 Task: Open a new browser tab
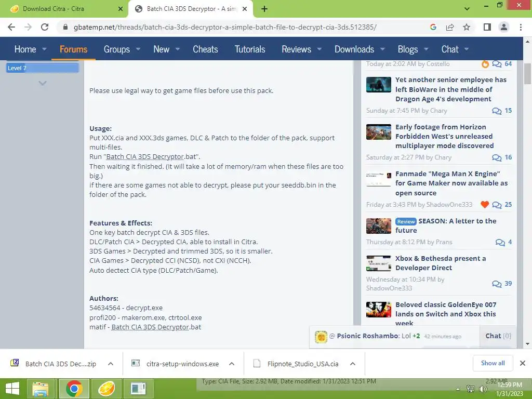tap(264, 9)
